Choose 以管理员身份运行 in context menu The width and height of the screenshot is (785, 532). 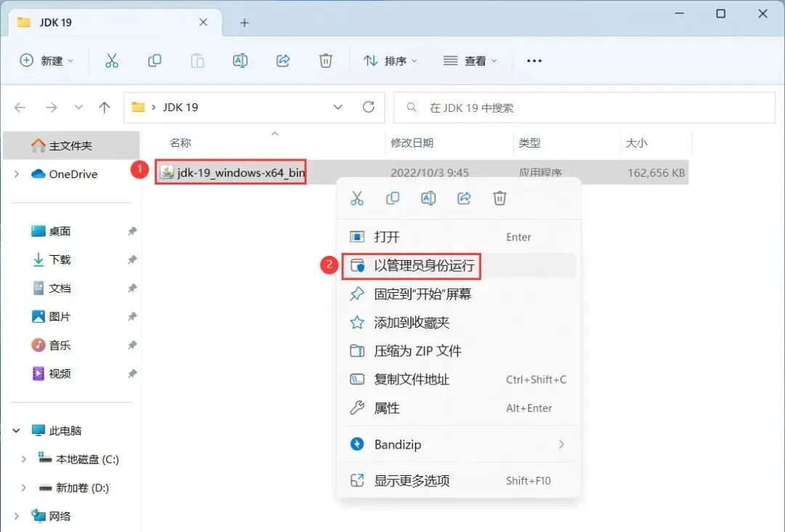459,266
